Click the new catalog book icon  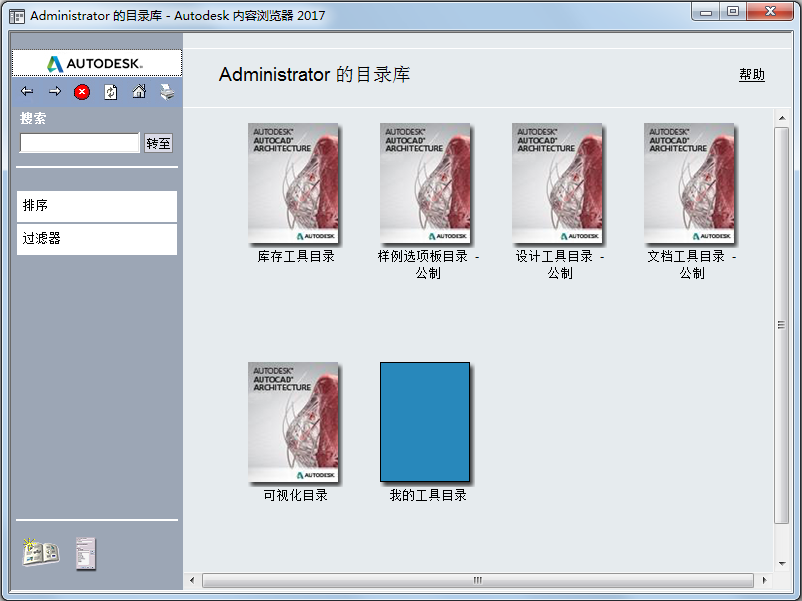tap(40, 552)
